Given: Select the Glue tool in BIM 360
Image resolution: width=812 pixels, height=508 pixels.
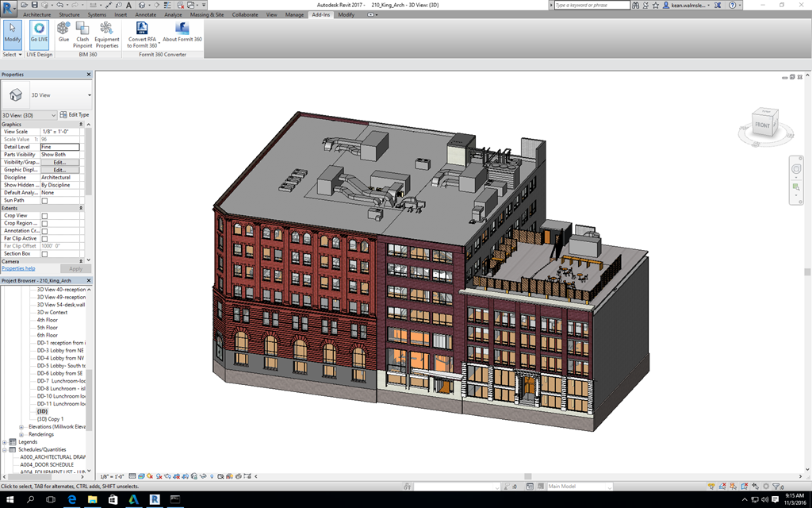Looking at the screenshot, I should coord(63,33).
